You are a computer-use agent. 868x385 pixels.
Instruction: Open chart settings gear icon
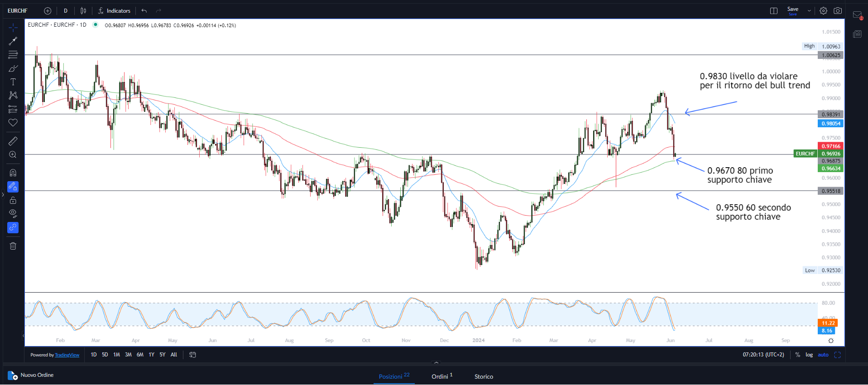coord(823,11)
